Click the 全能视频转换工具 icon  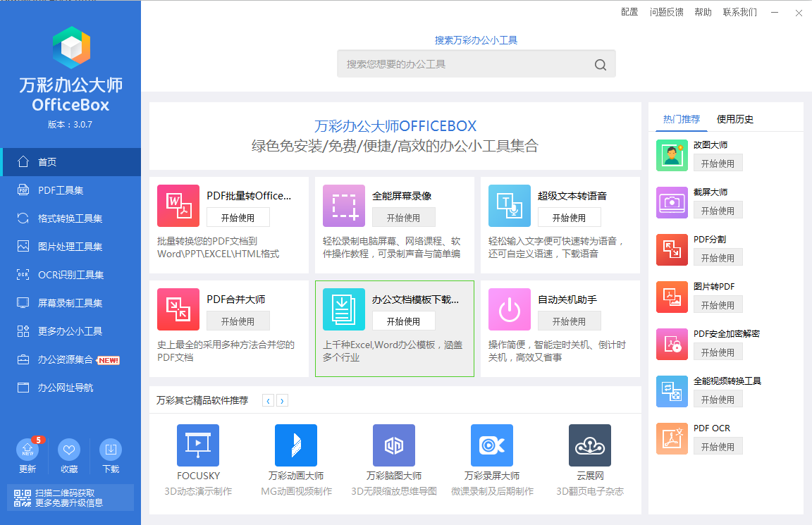(x=672, y=391)
